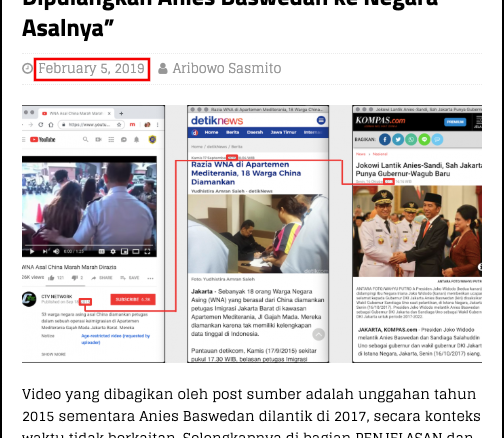This screenshot has width=504, height=438.
Task: Click the detiknews logo
Action: 217,121
